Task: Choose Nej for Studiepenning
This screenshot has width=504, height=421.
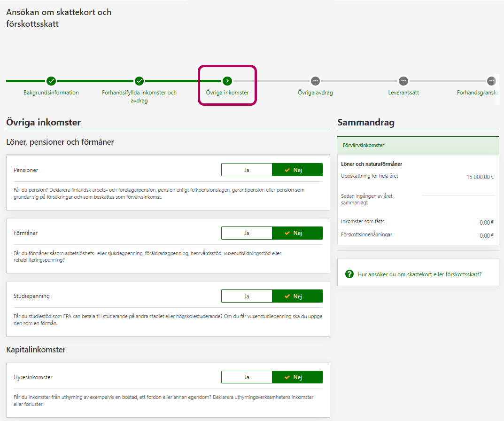Action: pyautogui.click(x=297, y=296)
